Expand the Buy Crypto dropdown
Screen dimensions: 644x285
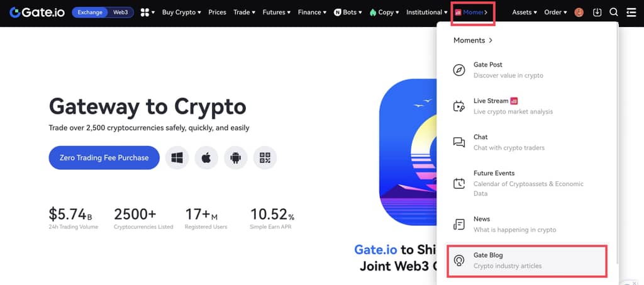tap(181, 12)
